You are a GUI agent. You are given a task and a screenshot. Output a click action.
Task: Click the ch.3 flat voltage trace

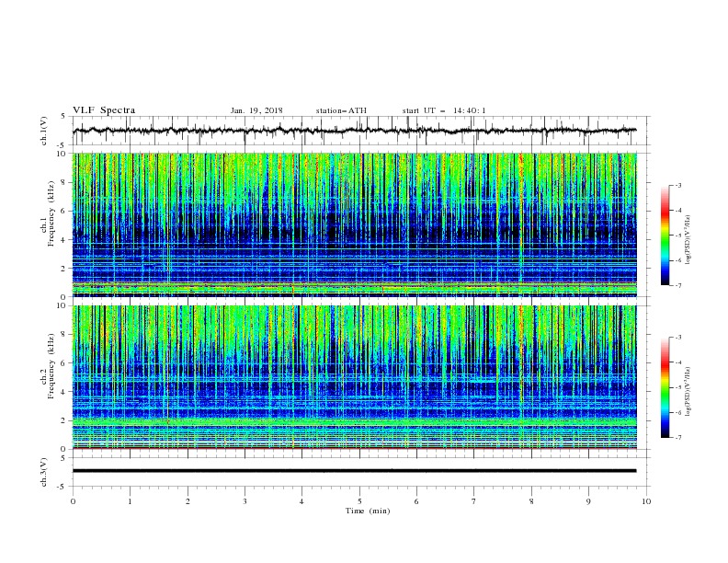[354, 471]
